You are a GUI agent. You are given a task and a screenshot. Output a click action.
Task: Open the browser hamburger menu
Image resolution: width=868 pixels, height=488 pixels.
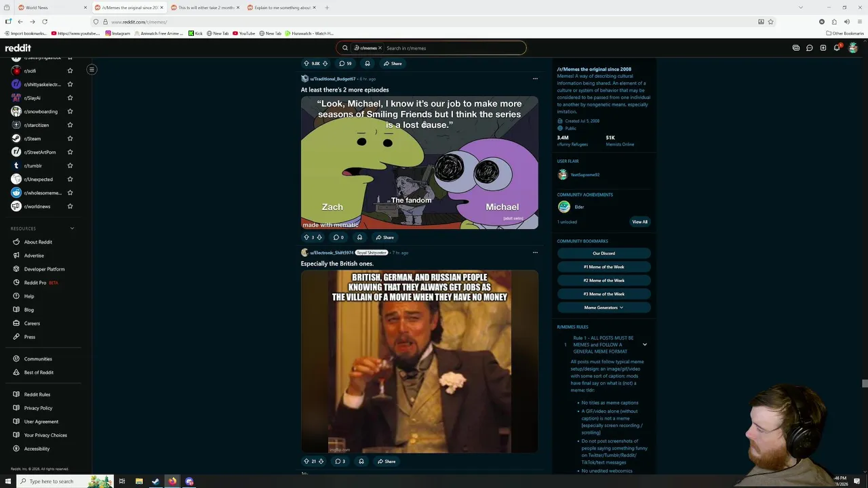click(x=859, y=22)
